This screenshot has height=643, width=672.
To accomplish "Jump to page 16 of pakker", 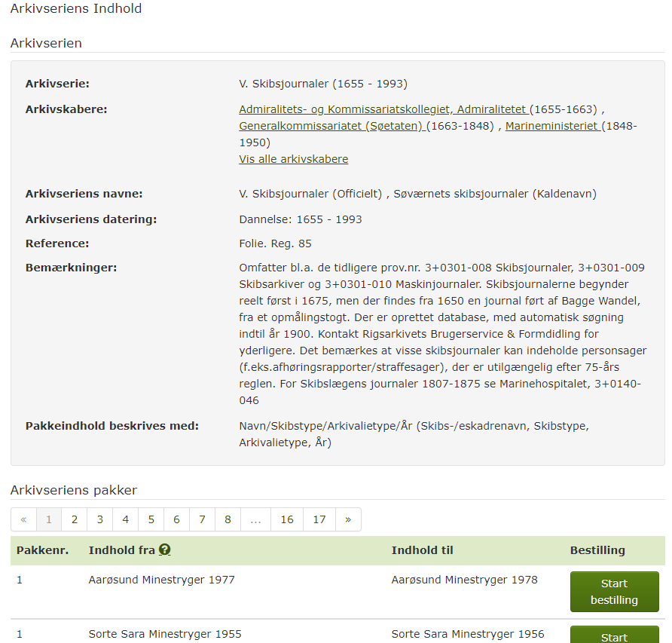I will [287, 519].
